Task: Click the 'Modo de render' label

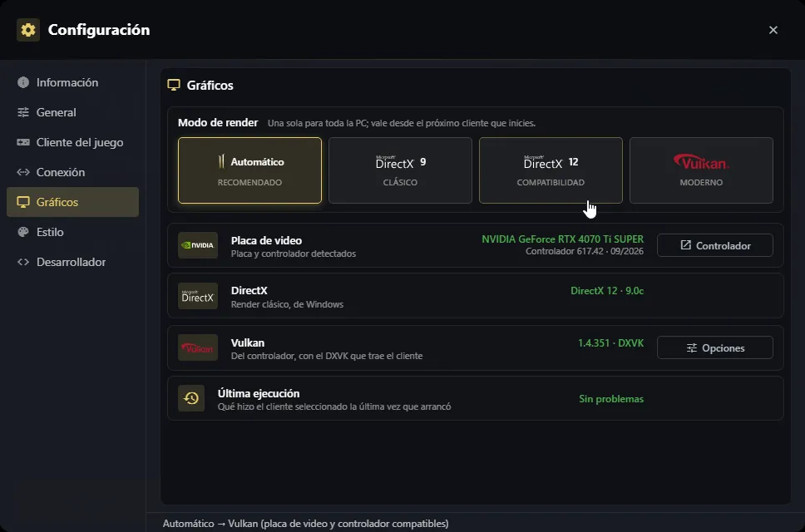Action: pos(218,123)
